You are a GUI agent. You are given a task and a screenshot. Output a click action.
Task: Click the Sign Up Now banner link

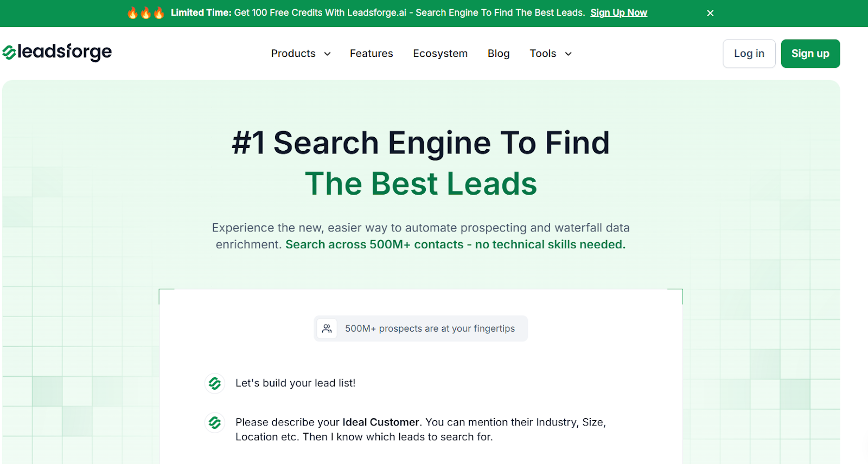(618, 12)
